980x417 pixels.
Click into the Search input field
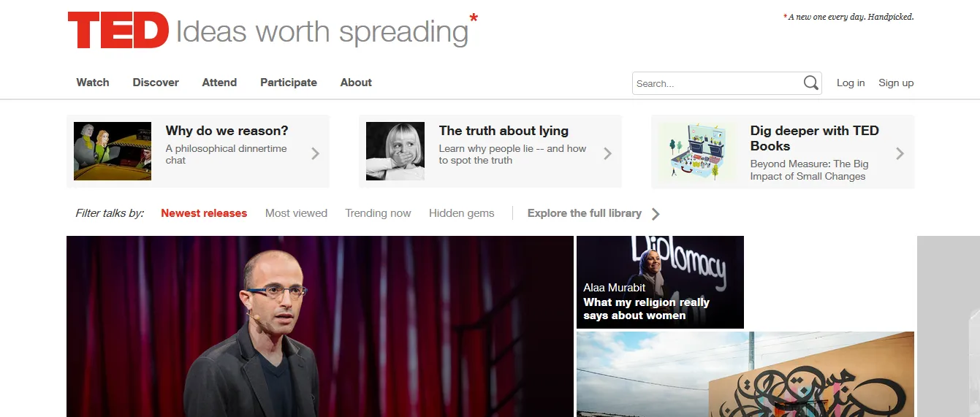pyautogui.click(x=717, y=83)
